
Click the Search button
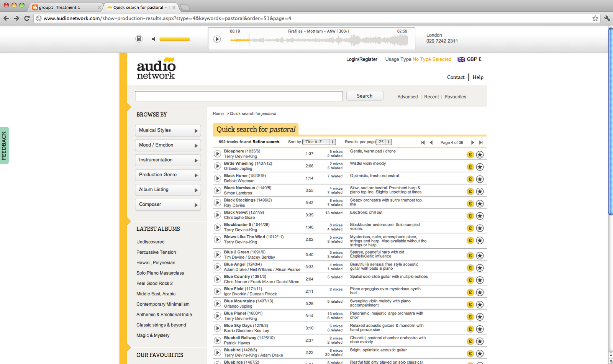coord(365,96)
